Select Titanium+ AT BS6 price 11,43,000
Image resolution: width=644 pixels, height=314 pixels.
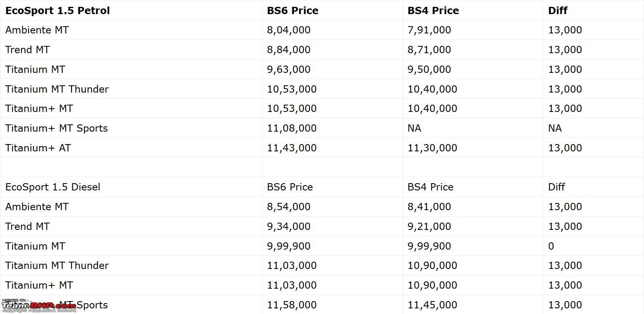point(292,148)
